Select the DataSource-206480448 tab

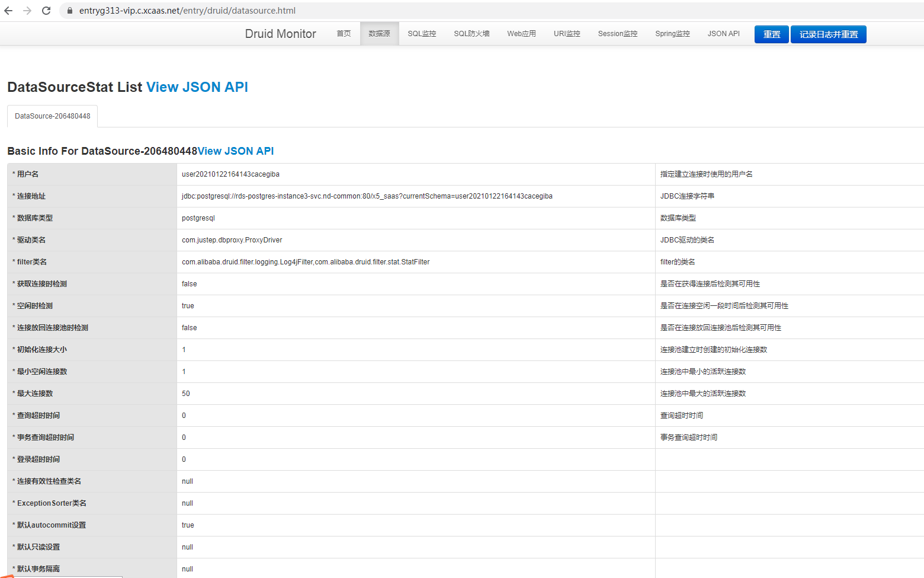pyautogui.click(x=53, y=116)
